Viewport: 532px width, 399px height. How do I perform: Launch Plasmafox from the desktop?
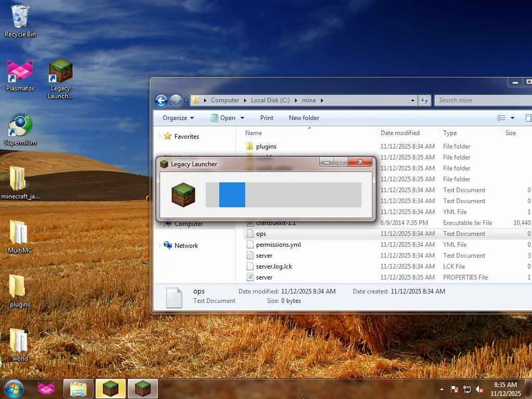(x=20, y=75)
